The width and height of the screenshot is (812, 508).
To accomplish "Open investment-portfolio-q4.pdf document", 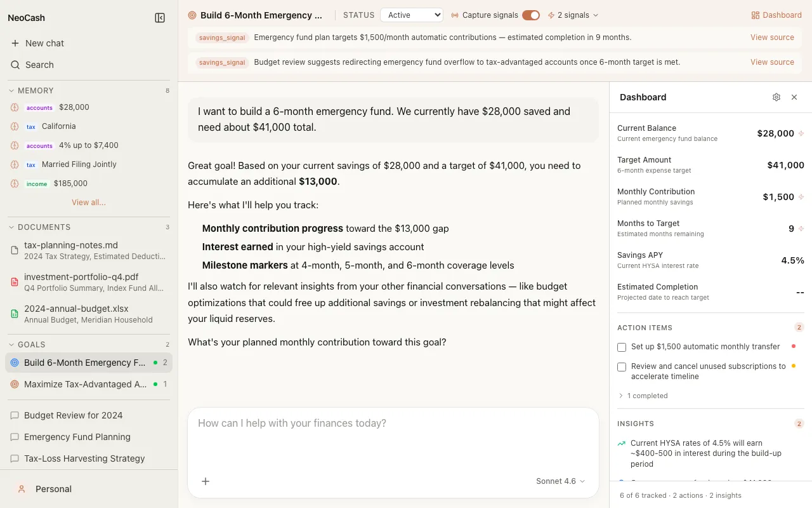I will [89, 282].
